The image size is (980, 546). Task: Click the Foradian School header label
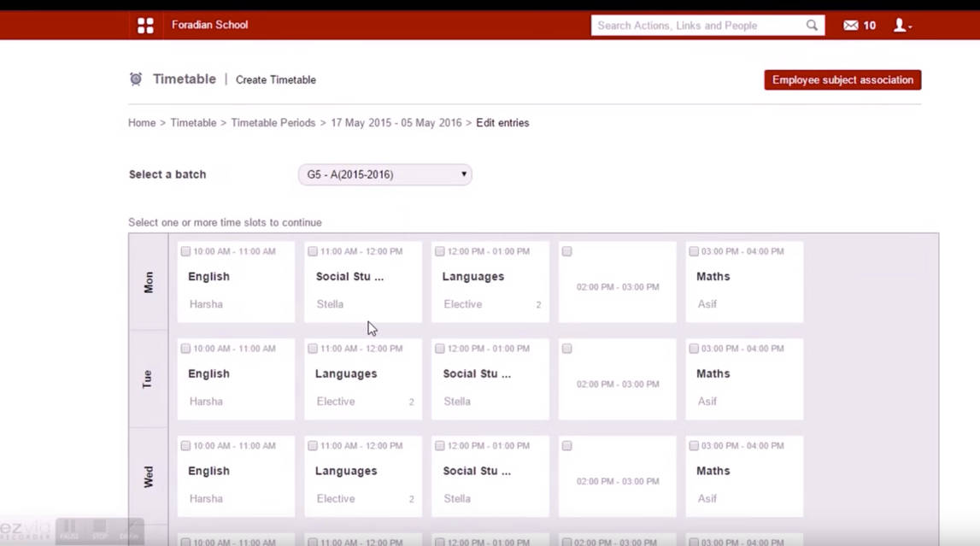pos(209,25)
